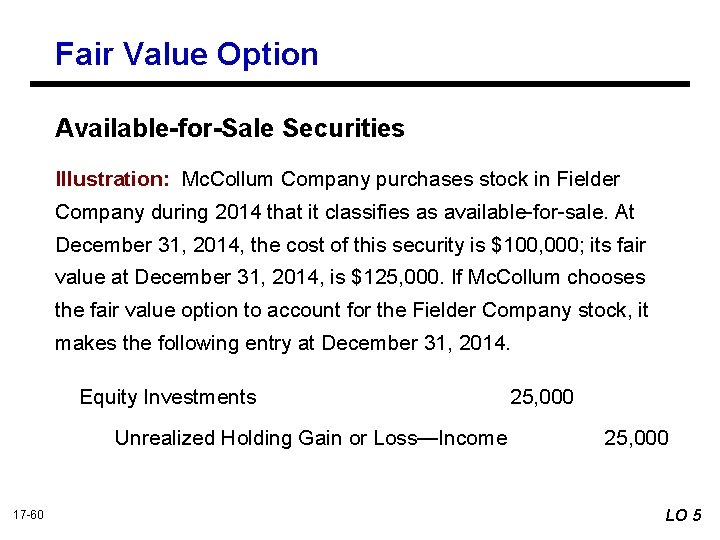Viewport: 720px width, 540px height.
Task: Click the line starting makes the following entry
Action: coord(282,343)
